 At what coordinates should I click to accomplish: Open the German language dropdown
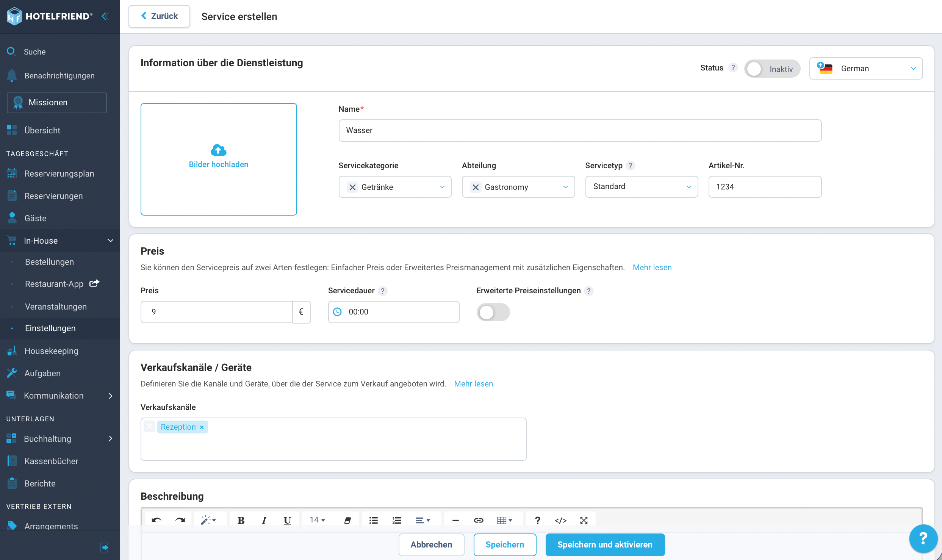point(866,69)
